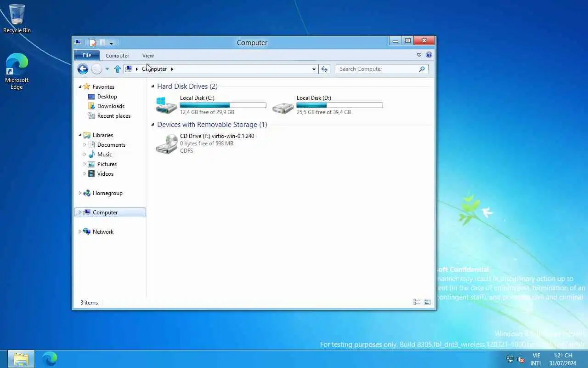Click the Refresh button beside address bar

(324, 69)
